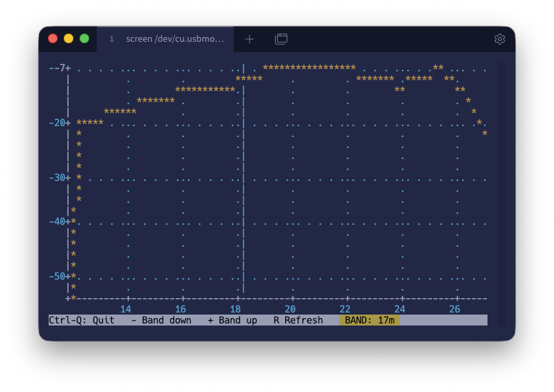
Task: Click y-axis label -40
Action: (57, 221)
